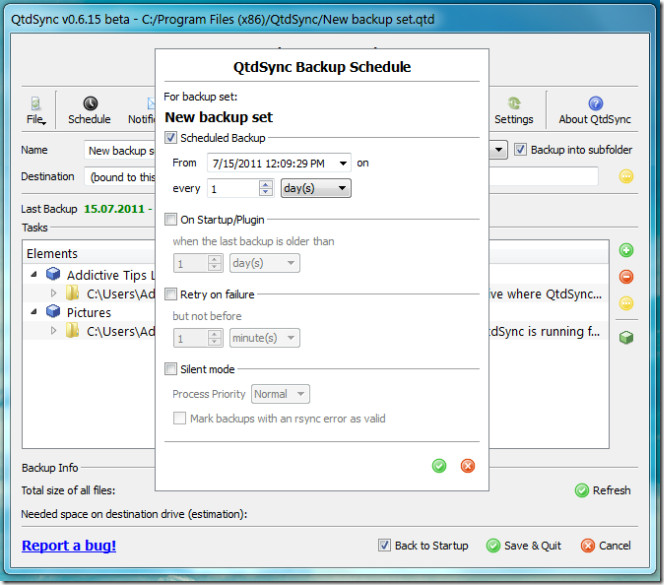Open the minute(s) retry dropdown
Viewport: 664px width, 585px height.
[x=265, y=338]
